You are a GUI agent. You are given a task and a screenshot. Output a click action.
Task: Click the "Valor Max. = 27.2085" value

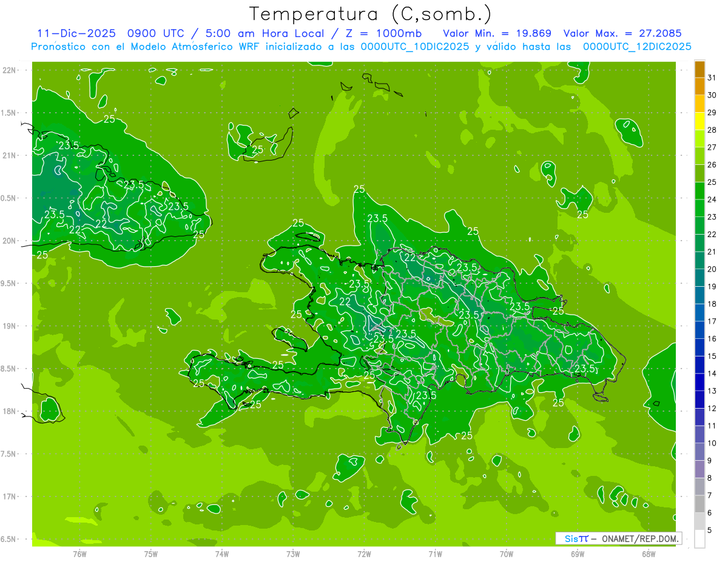pos(622,33)
